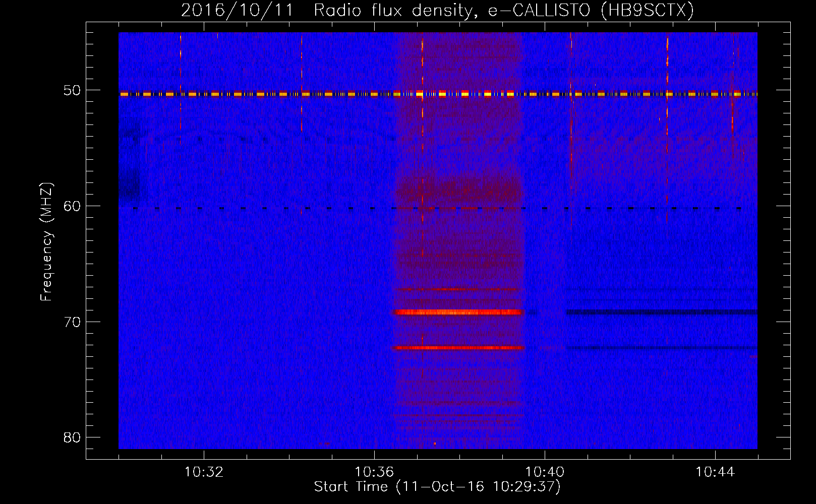Click the 60 MHz tick label
The width and height of the screenshot is (816, 504).
point(72,206)
